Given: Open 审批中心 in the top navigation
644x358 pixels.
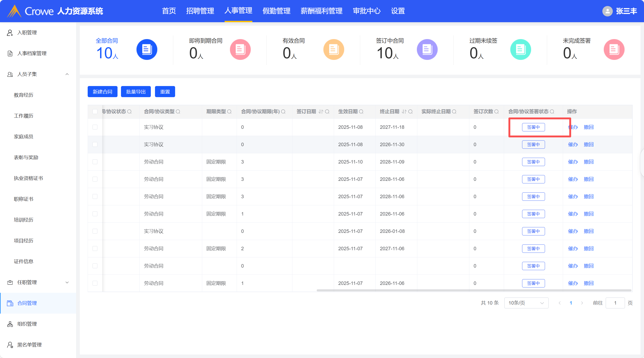Looking at the screenshot, I should (x=366, y=11).
